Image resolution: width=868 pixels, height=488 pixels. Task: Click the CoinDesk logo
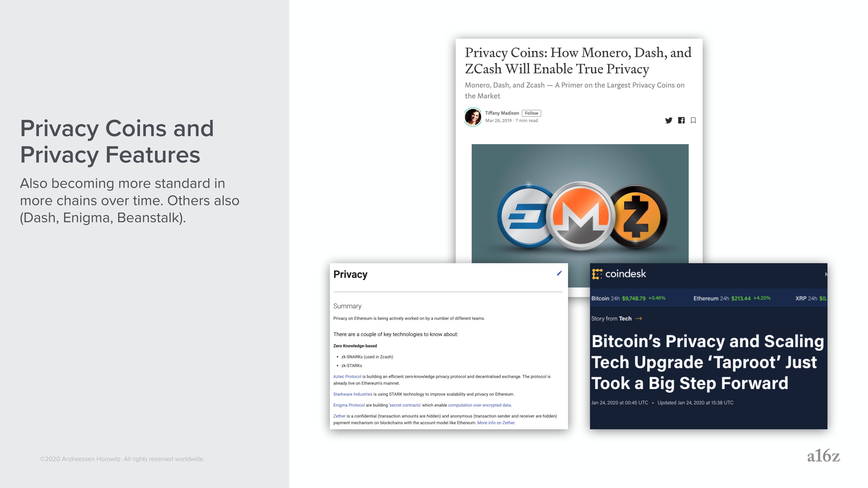(x=619, y=274)
